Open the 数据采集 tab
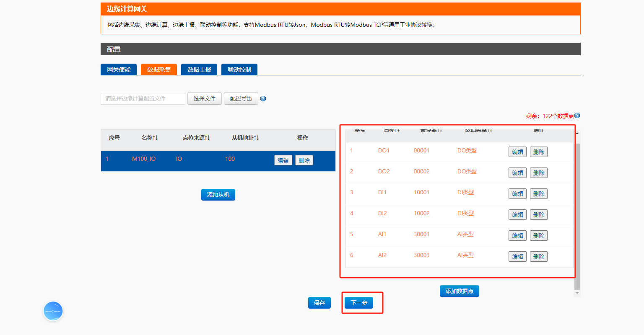This screenshot has width=644, height=335. tap(159, 70)
